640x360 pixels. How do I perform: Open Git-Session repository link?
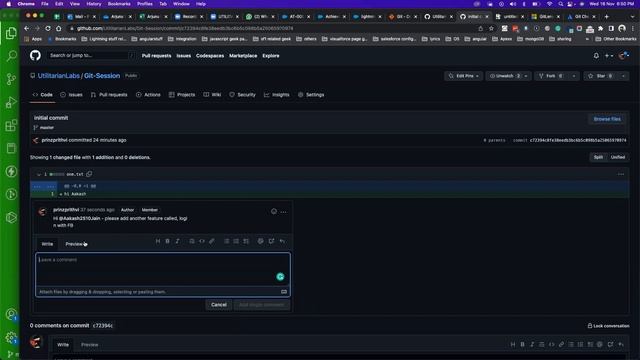coord(102,76)
